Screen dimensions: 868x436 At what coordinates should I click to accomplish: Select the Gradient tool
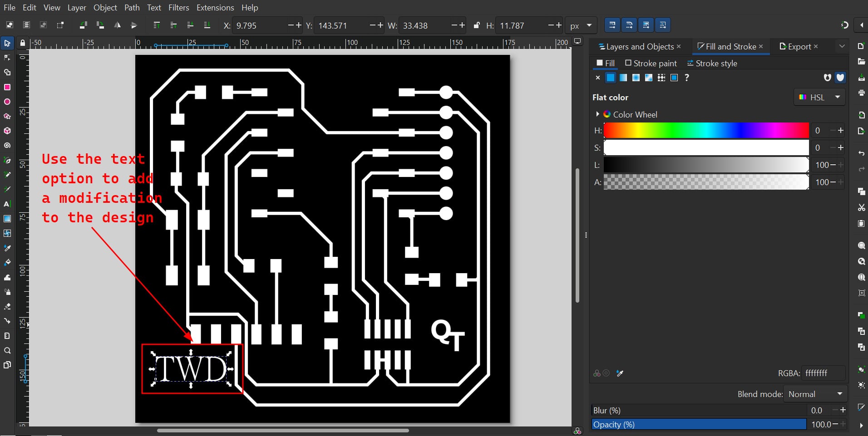coord(7,219)
